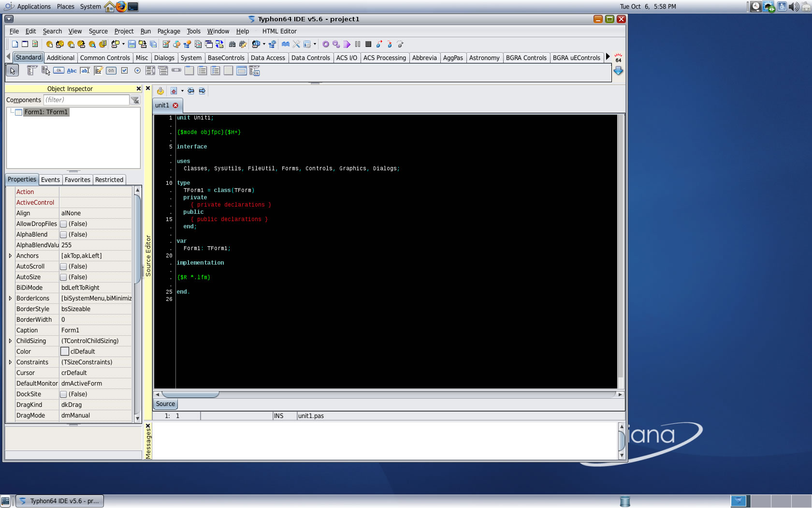This screenshot has width=812, height=508.
Task: Pick the TCheckBox component icon
Action: (x=124, y=71)
